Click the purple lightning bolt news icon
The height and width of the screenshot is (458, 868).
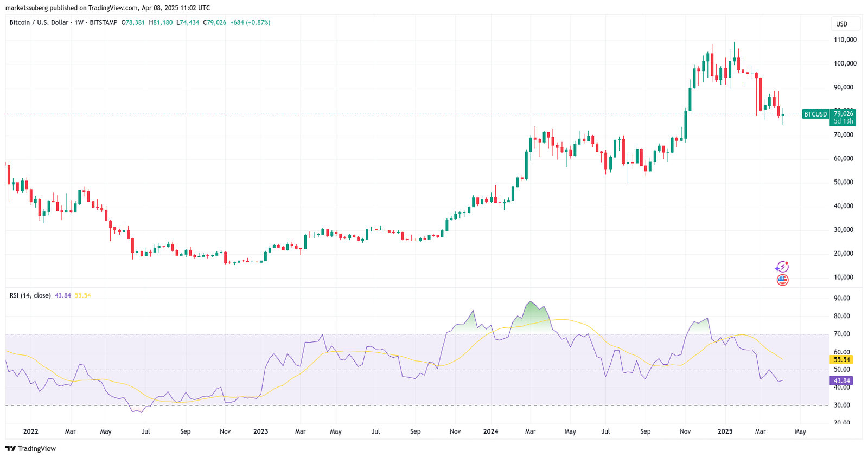coord(782,267)
